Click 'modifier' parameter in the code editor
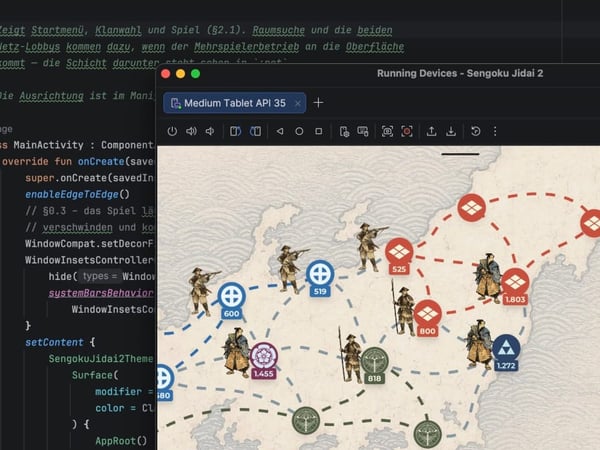600x450 pixels. (119, 391)
